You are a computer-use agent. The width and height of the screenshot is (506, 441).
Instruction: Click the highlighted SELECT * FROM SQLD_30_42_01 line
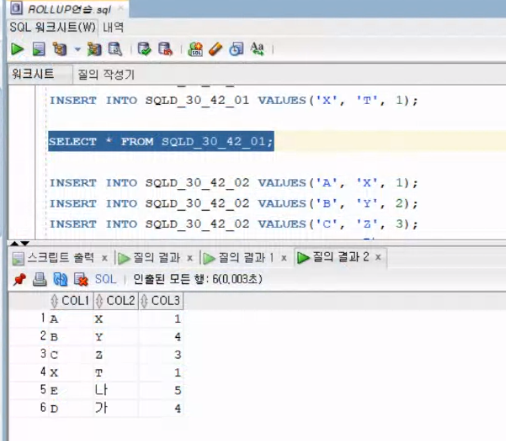point(161,141)
